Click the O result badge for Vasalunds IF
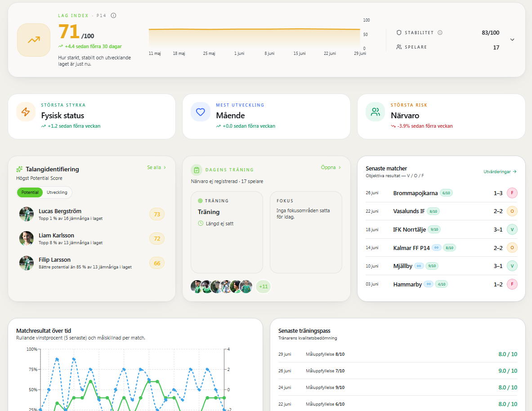Viewport: 532px width, 411px height. [x=512, y=211]
